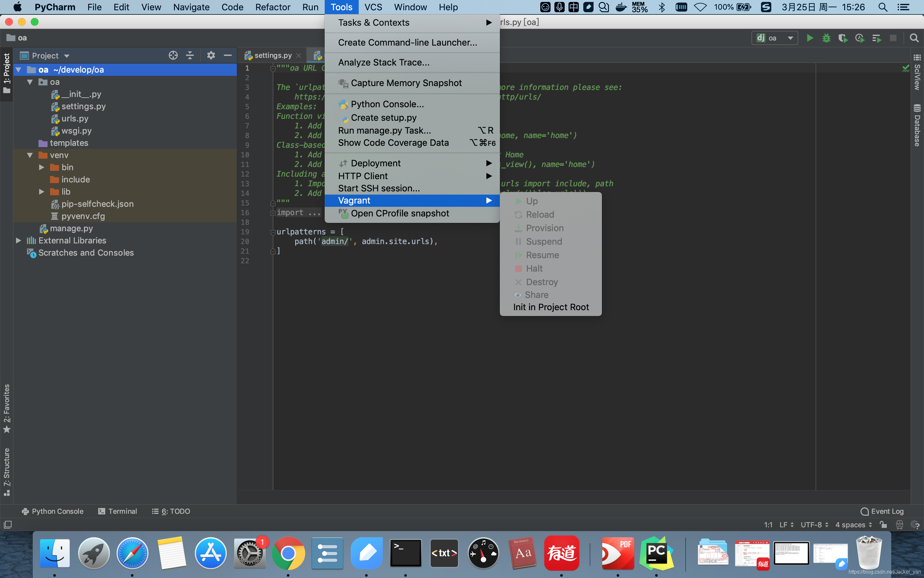The width and height of the screenshot is (924, 578).
Task: Open HTTP Client submenu
Action: [412, 176]
